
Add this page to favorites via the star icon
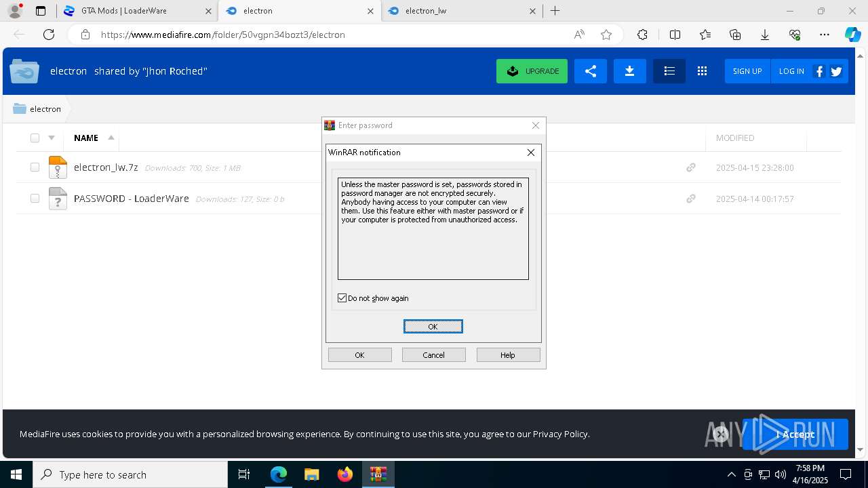coord(606,35)
